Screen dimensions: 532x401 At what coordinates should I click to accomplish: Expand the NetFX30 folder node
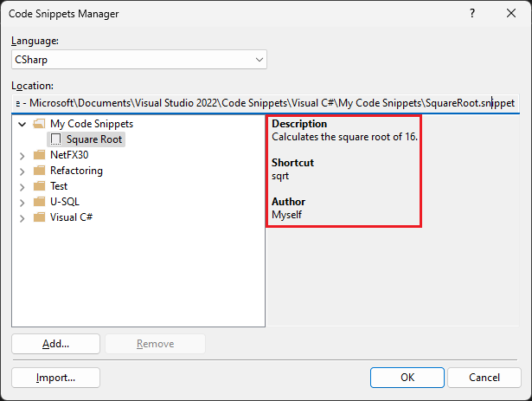[22, 155]
